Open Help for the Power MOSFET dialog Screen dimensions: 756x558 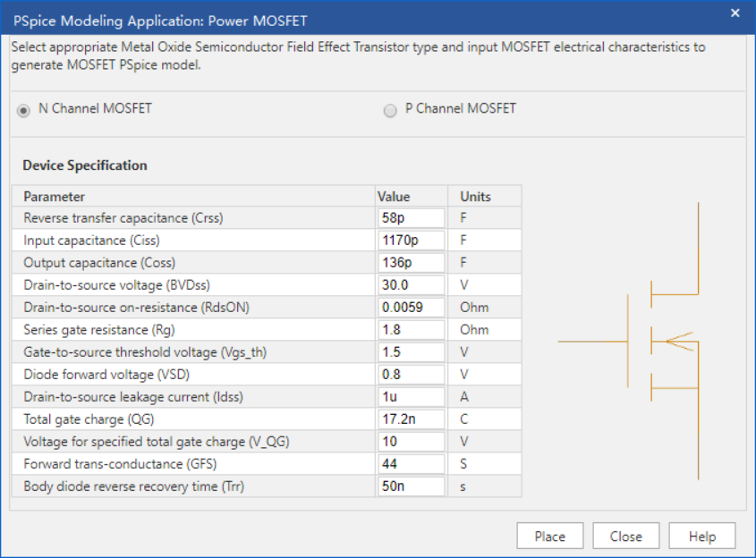pyautogui.click(x=702, y=536)
